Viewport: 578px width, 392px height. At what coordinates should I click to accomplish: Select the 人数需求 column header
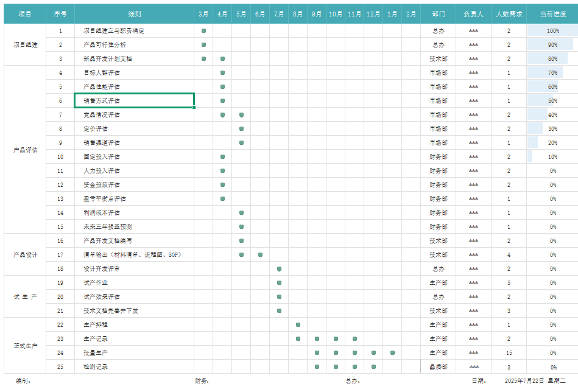509,14
